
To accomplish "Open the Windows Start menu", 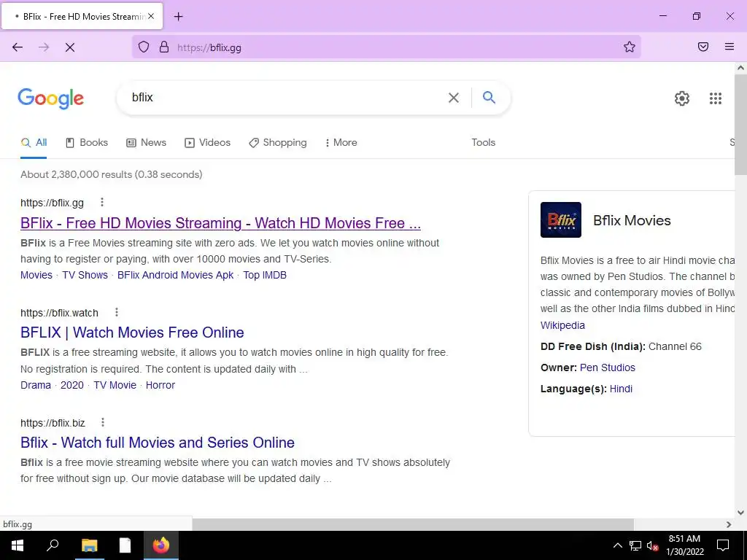I will pyautogui.click(x=18, y=545).
